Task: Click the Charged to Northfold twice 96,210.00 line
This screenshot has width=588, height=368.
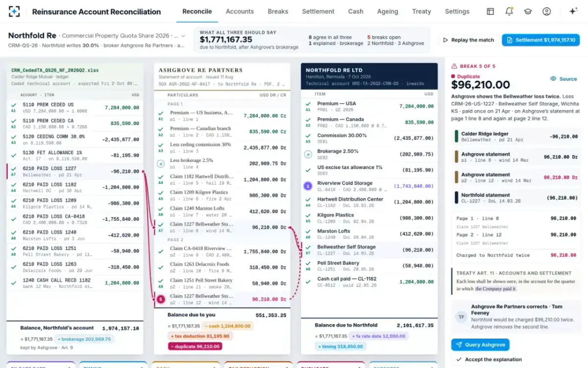Action: click(516, 255)
